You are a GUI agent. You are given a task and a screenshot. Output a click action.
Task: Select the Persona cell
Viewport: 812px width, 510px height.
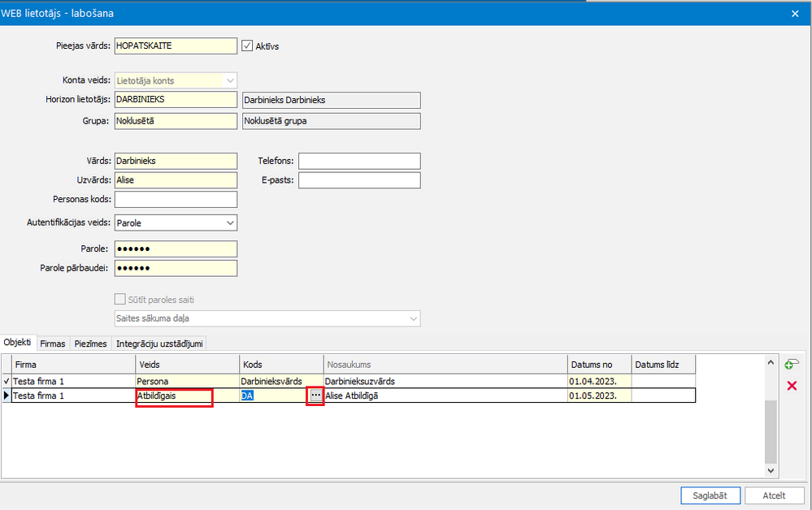click(x=188, y=381)
